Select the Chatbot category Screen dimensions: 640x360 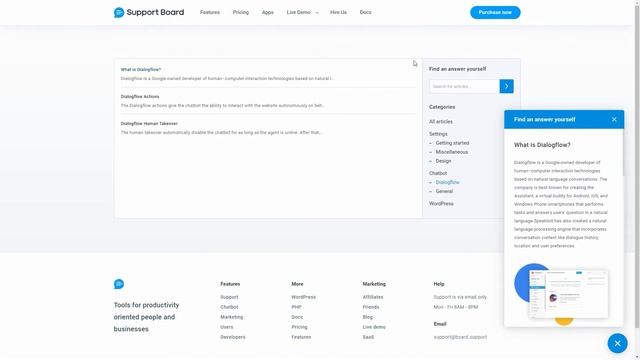coord(438,173)
